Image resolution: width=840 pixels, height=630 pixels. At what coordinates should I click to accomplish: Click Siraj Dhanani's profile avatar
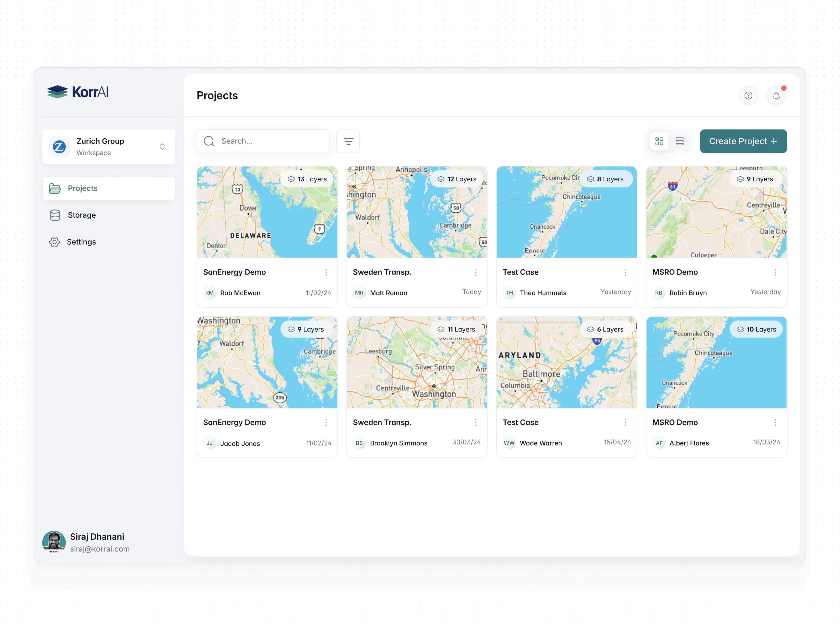pos(54,542)
